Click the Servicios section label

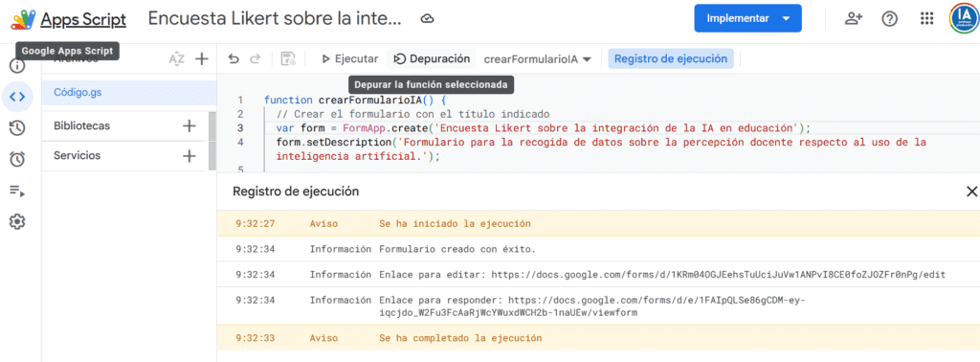click(77, 156)
